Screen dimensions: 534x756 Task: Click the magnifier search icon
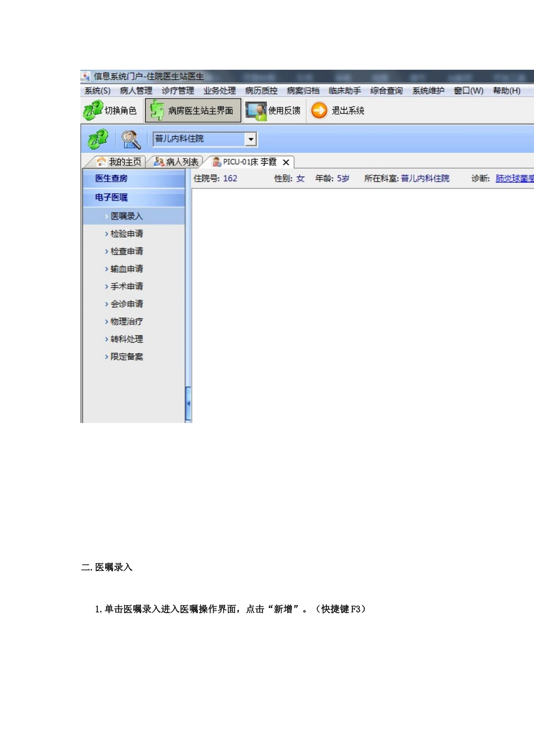point(131,139)
